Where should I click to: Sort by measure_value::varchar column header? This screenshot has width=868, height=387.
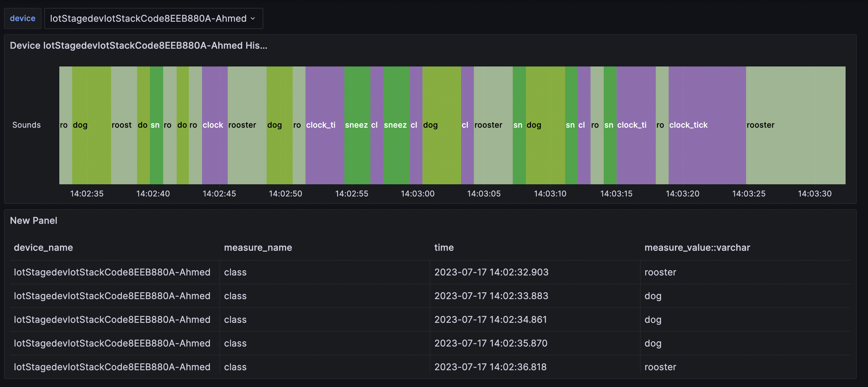coord(697,247)
